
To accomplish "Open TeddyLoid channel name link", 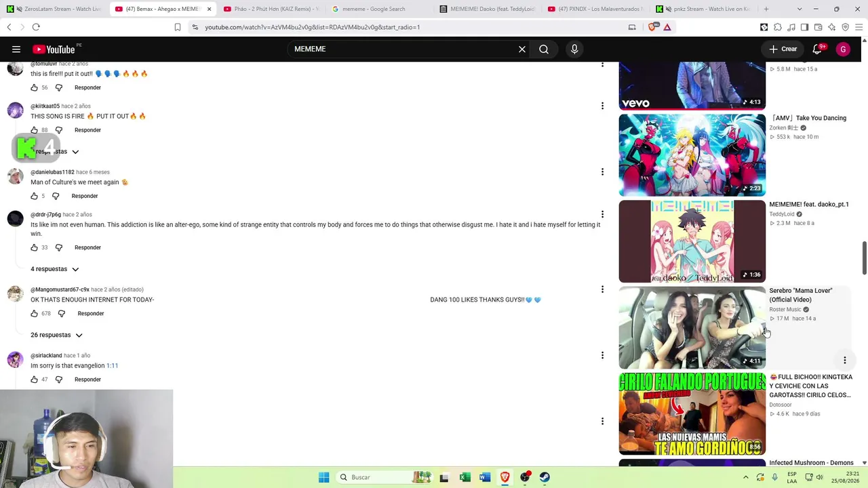I will 781,214.
